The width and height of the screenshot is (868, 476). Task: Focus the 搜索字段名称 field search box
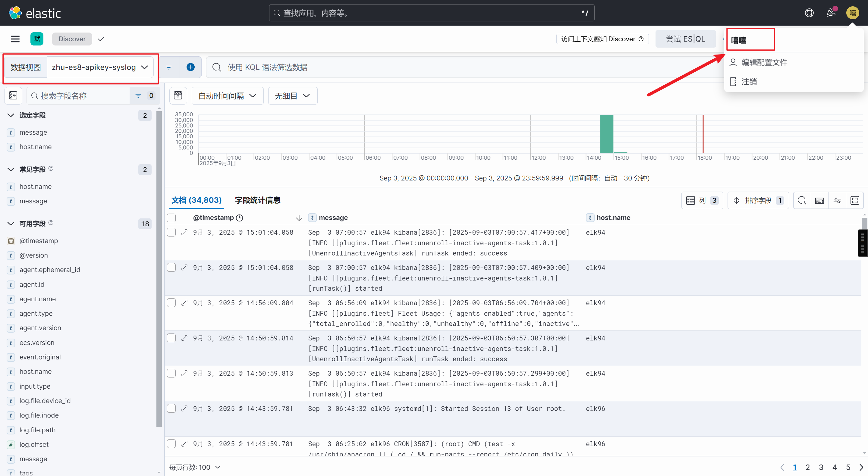tap(78, 96)
